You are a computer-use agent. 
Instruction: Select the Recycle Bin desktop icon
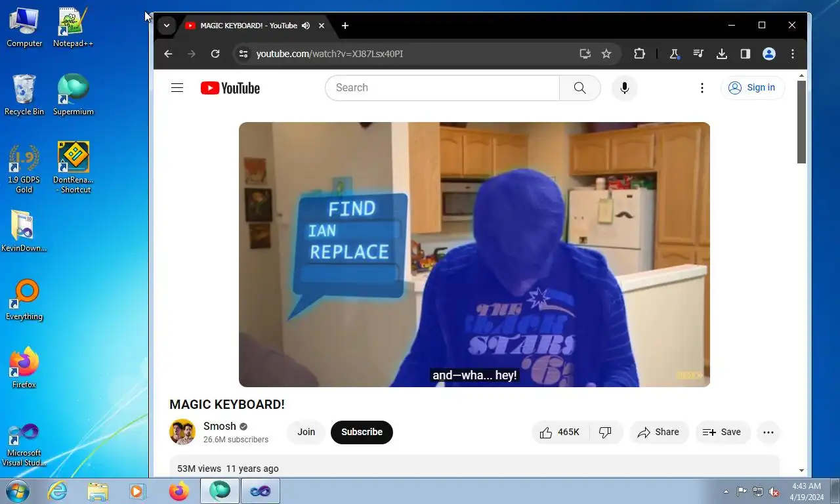24,96
